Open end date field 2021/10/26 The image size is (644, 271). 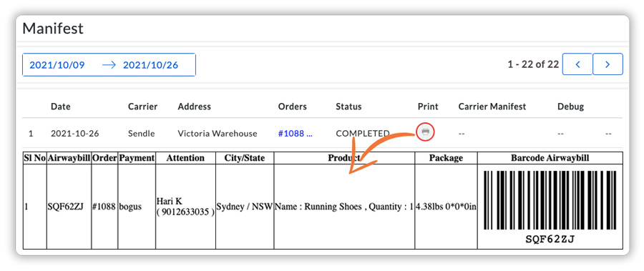tap(151, 65)
